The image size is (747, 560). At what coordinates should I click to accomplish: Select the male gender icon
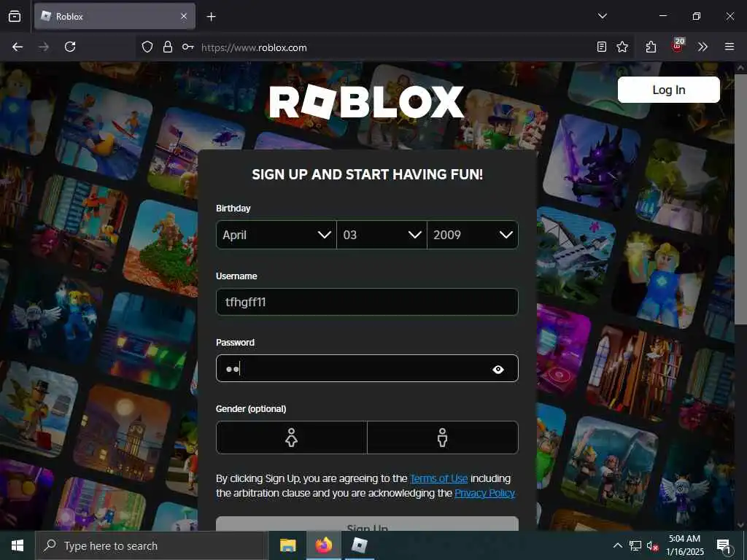coord(443,437)
